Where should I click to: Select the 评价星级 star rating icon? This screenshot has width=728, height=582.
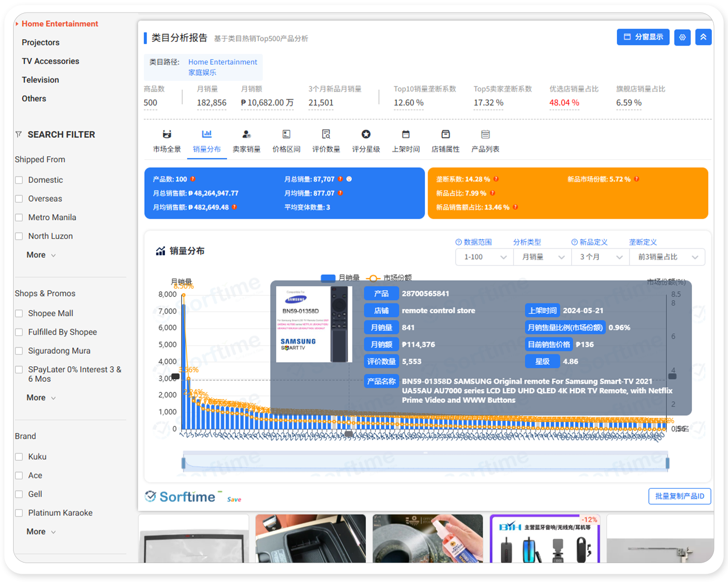point(366,140)
